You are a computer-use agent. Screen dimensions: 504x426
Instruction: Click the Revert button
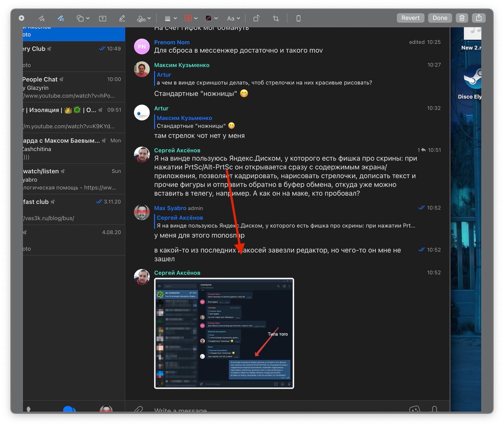(x=410, y=18)
